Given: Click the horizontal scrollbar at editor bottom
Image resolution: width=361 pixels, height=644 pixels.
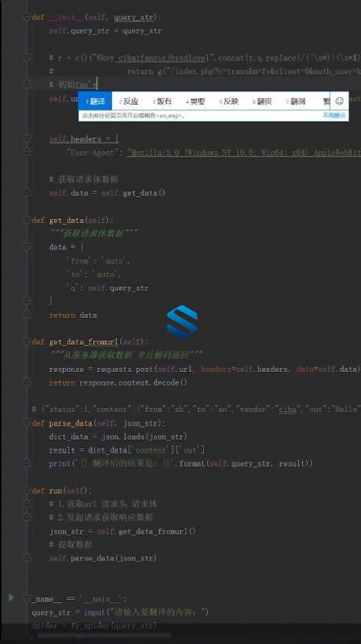Looking at the screenshot, I should pyautogui.click(x=105, y=635).
